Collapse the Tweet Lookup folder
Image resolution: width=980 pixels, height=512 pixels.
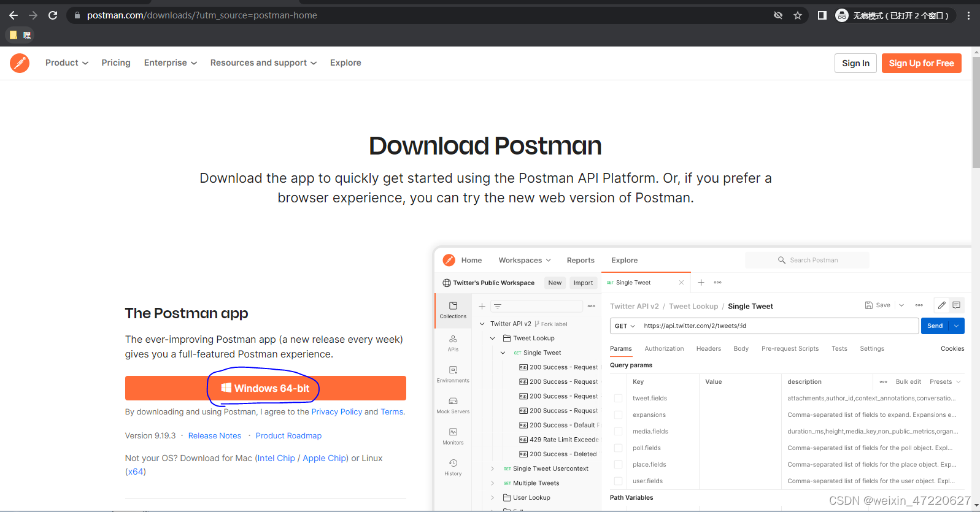[492, 338]
